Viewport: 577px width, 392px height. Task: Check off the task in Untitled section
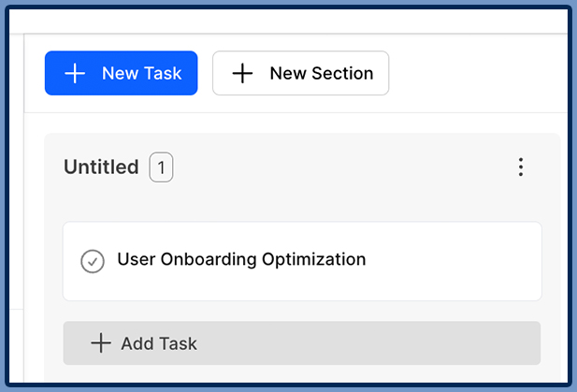[x=92, y=261]
